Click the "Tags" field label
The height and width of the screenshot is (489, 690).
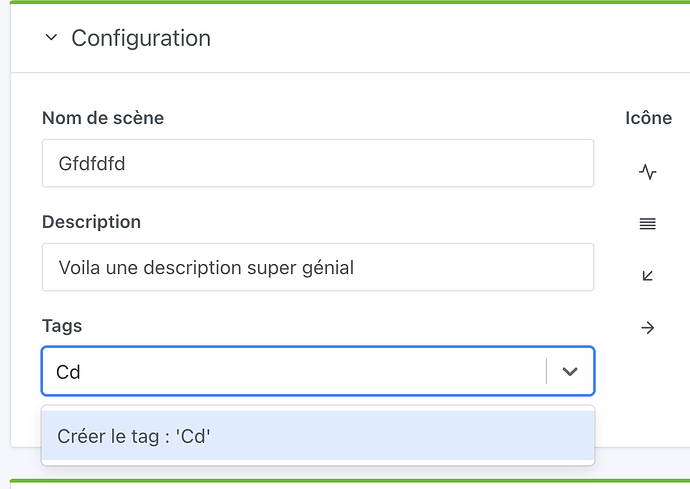point(62,326)
